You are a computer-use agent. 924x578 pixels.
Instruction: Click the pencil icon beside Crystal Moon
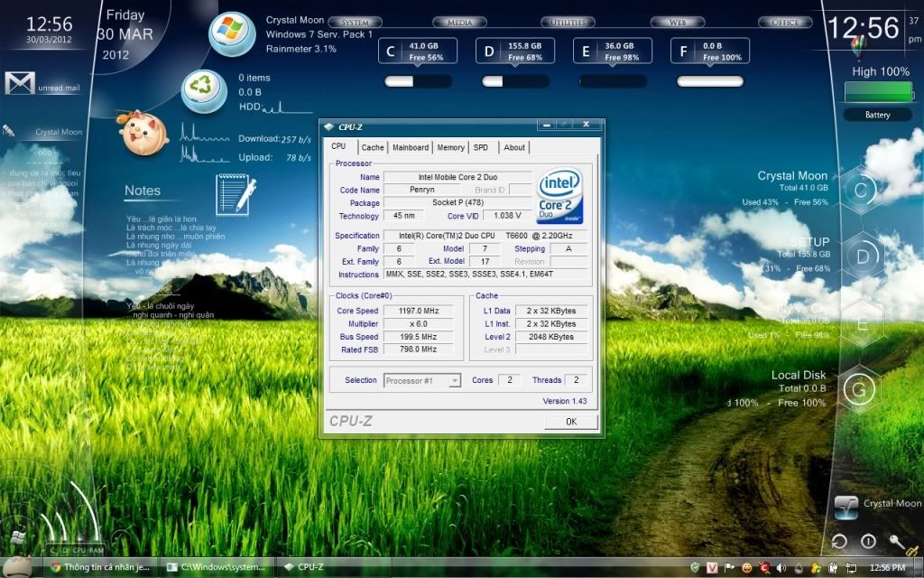click(8, 130)
